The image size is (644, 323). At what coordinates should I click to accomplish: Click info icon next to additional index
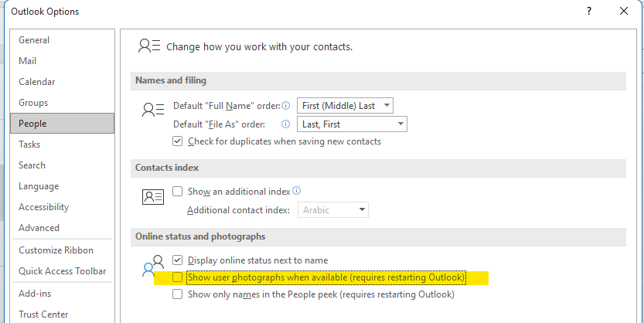(x=297, y=191)
